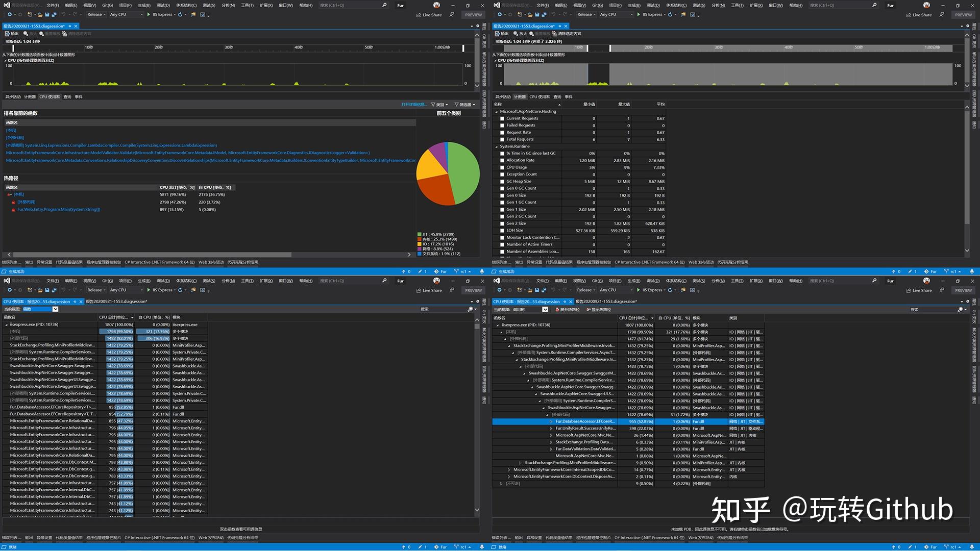The height and width of the screenshot is (551, 980).
Task: Click notification bell in bottom-left window status bar
Action: pyautogui.click(x=482, y=547)
